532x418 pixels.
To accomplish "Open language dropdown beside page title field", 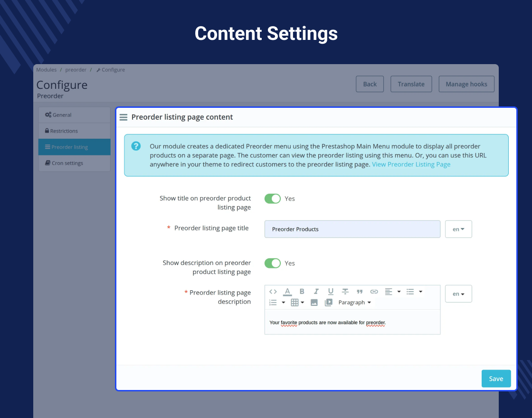I will (x=458, y=229).
